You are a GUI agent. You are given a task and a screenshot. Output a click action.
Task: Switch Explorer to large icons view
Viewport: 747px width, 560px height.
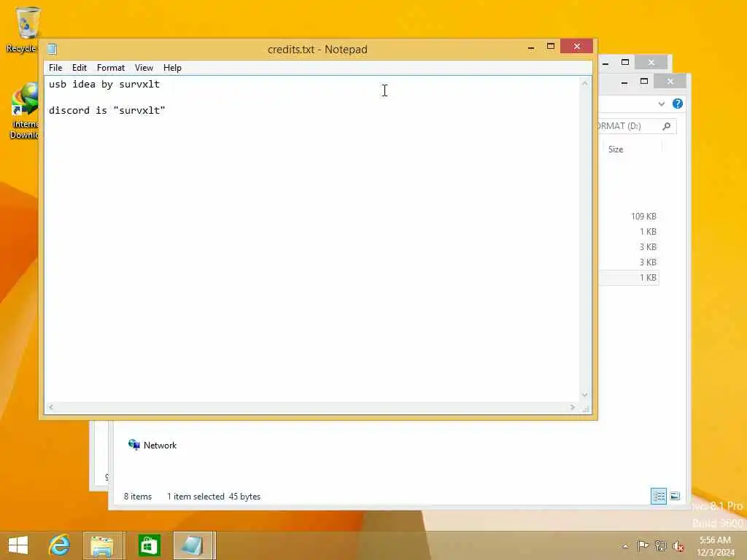pos(675,496)
